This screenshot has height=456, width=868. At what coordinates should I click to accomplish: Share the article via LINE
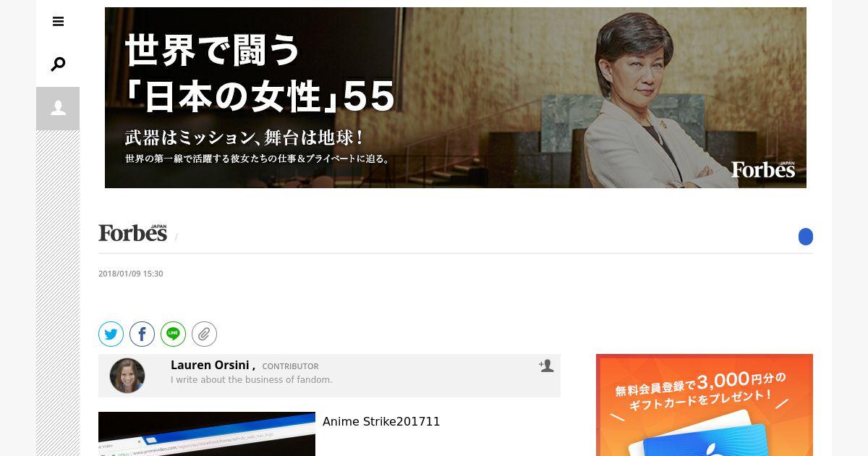tap(173, 334)
